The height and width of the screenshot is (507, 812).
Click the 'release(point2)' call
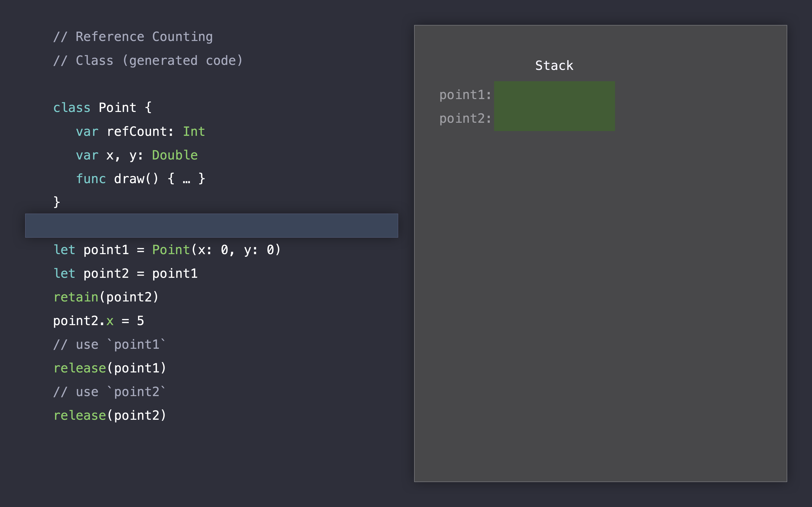point(110,416)
